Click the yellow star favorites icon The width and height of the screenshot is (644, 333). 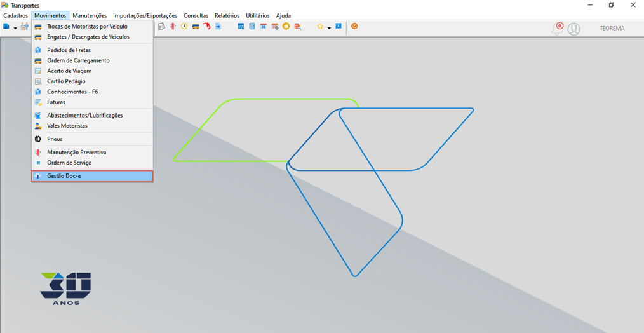click(x=320, y=26)
